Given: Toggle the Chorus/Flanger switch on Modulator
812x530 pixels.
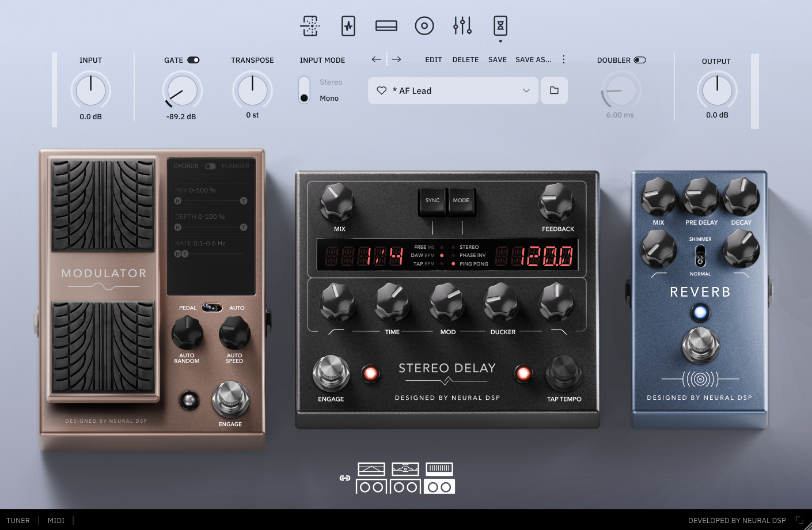Looking at the screenshot, I should tap(210, 166).
